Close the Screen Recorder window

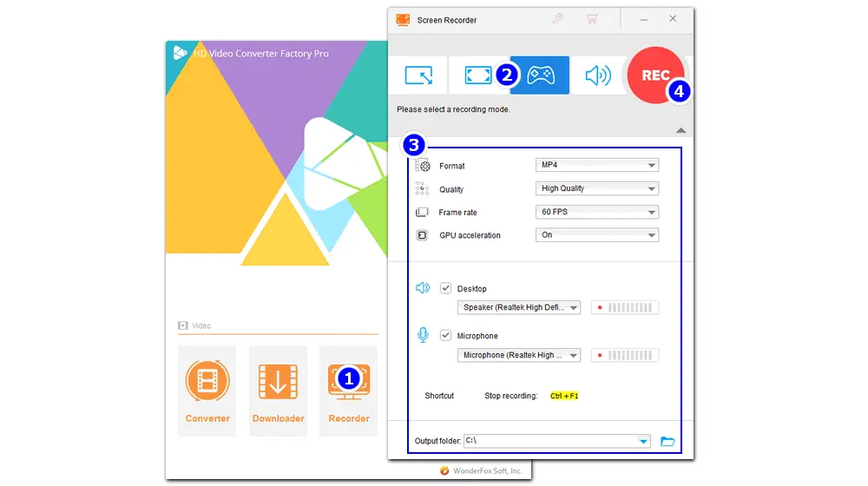(x=673, y=19)
